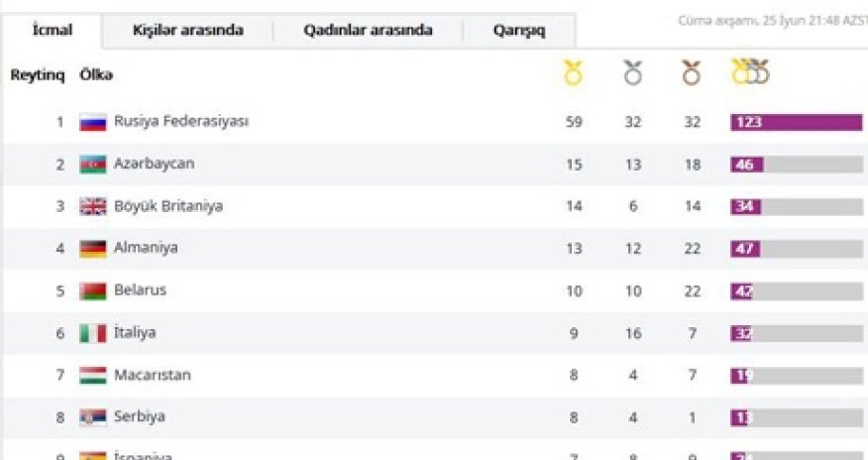Screen dimensions: 868x460
Task: Click the Great Britain flag icon
Action: (93, 207)
